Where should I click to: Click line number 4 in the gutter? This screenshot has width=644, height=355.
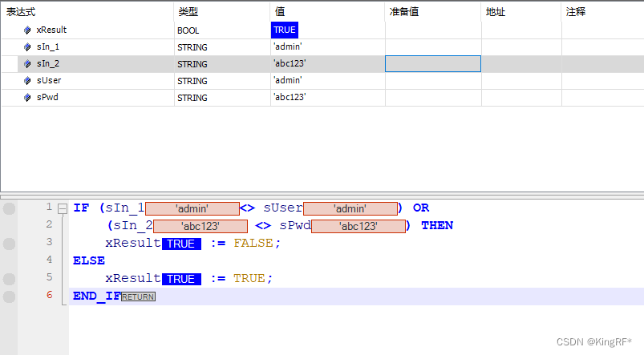pos(49,260)
